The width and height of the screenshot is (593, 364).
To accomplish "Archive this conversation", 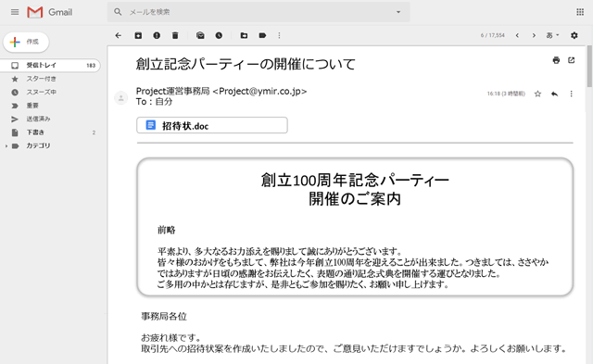I will tap(138, 35).
